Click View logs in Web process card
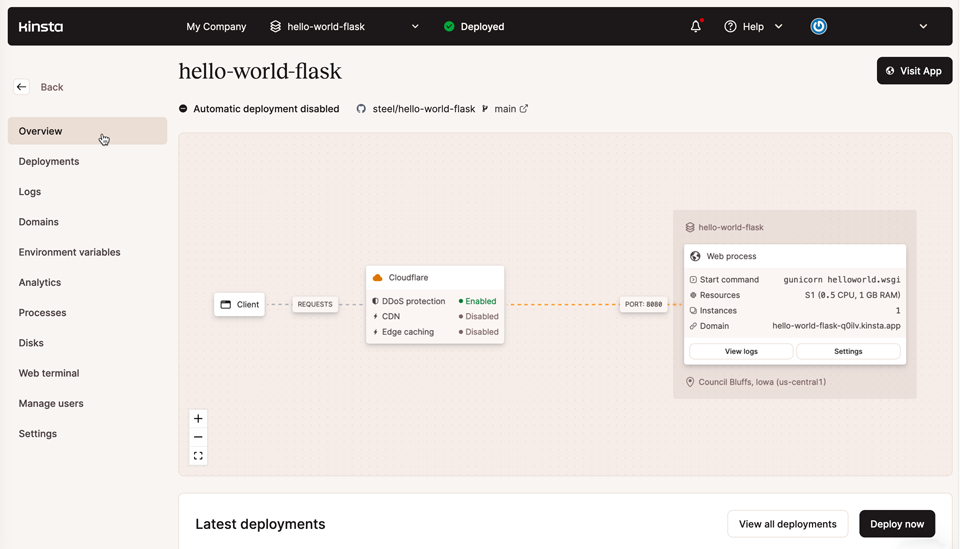960x549 pixels. pyautogui.click(x=741, y=351)
